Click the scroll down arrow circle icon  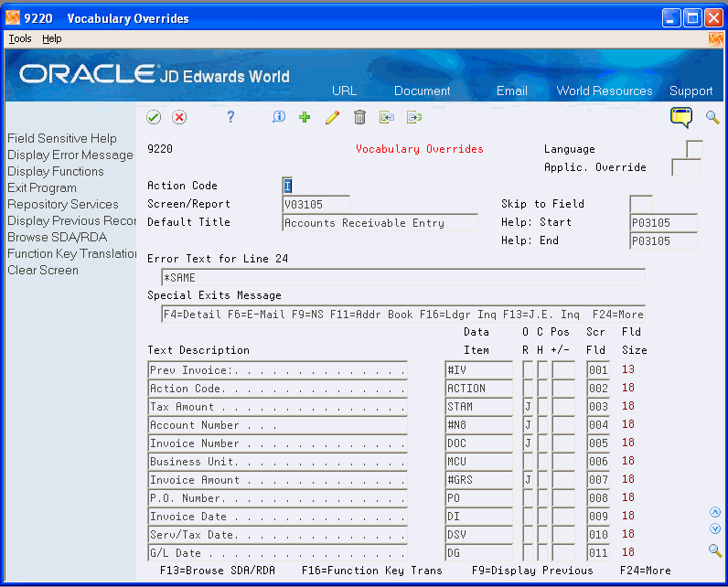[x=715, y=528]
